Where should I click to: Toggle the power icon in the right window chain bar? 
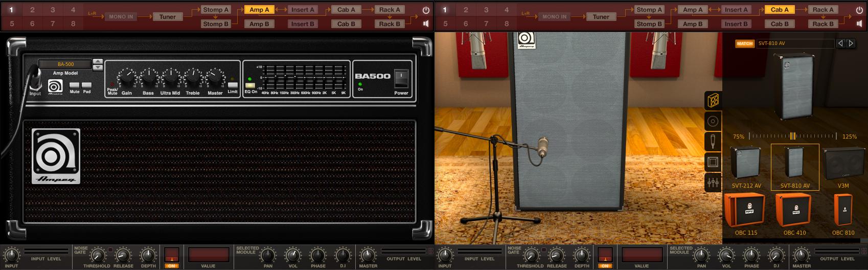tap(859, 10)
